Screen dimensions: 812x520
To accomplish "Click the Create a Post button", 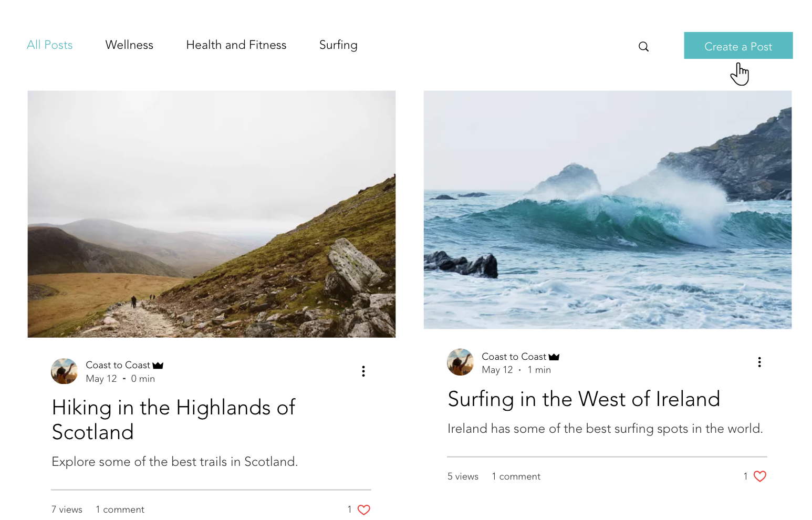I will 738,46.
